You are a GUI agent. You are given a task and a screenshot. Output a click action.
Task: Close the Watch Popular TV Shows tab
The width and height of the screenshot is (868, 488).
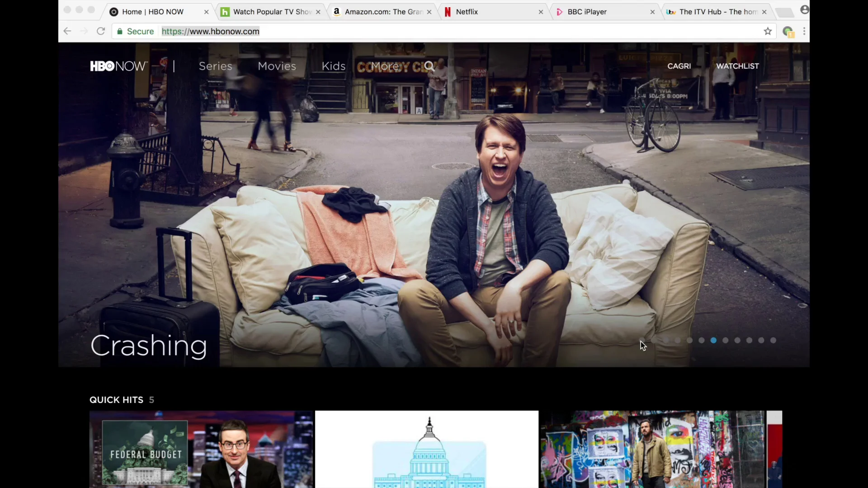coord(318,12)
